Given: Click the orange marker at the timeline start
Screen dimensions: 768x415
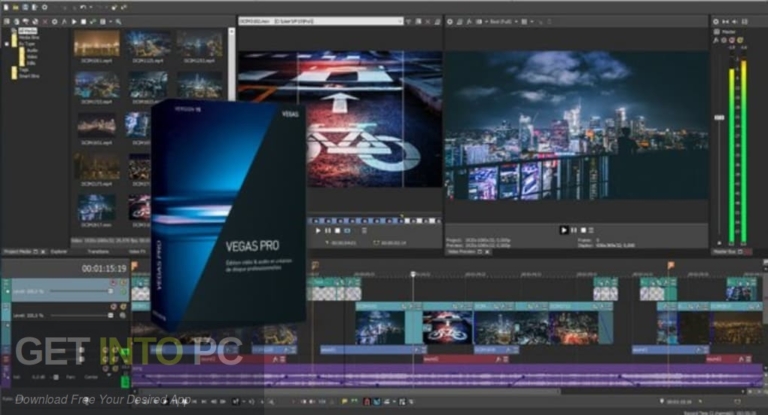Looking at the screenshot, I should (135, 266).
